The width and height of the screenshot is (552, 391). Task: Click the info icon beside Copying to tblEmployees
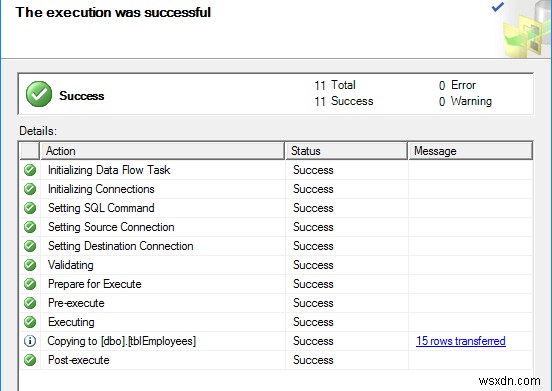point(30,341)
